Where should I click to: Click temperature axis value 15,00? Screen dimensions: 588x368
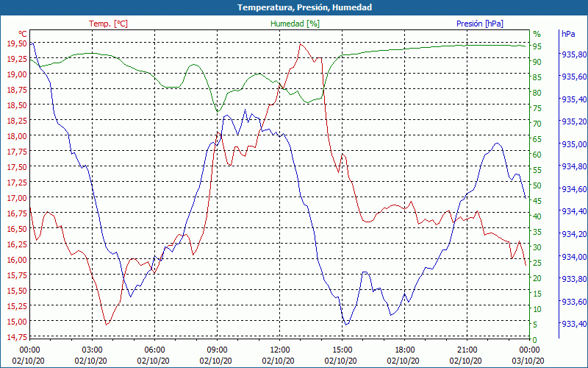(17, 322)
